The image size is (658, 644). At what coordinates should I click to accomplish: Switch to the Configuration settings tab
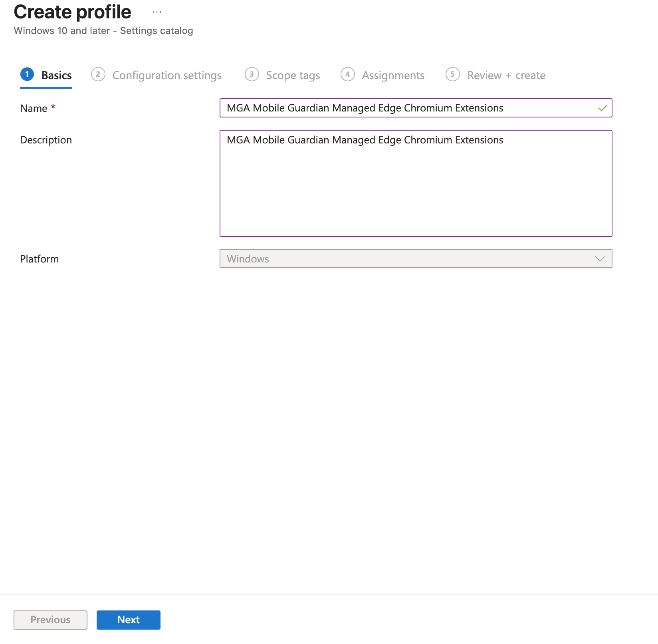coord(167,75)
